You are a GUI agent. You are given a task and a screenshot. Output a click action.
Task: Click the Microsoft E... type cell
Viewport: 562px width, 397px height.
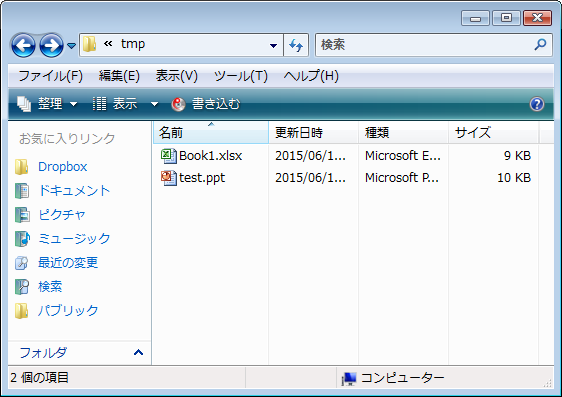coord(403,156)
